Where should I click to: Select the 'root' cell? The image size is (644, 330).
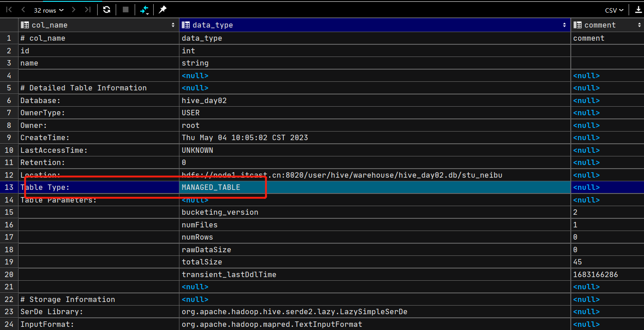coord(375,125)
